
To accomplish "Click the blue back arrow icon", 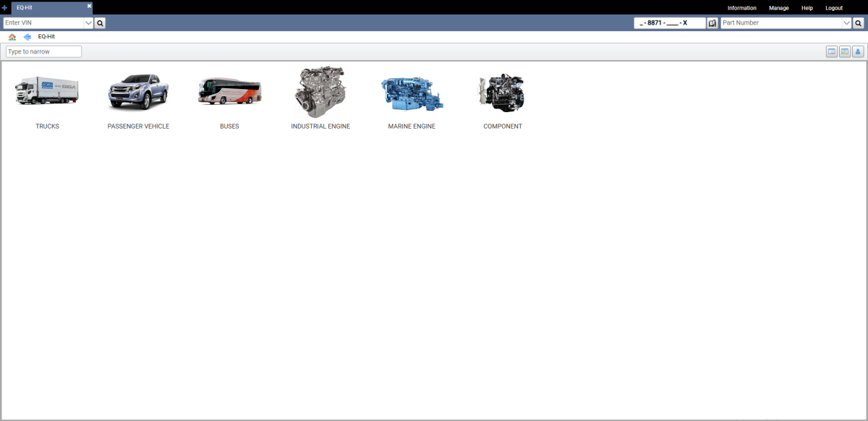I will pyautogui.click(x=27, y=37).
